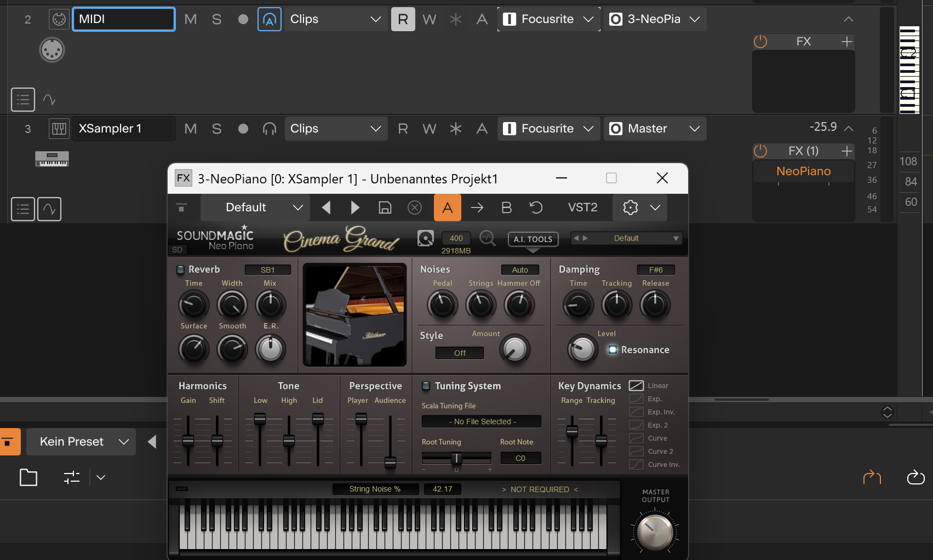Click the add FX plus on XSampler track

[847, 151]
